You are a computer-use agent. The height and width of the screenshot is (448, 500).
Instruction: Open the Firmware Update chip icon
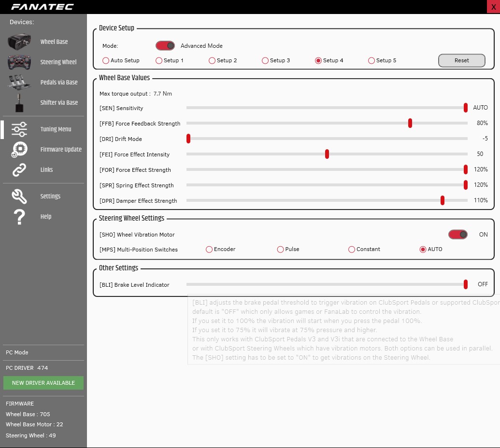(x=19, y=150)
